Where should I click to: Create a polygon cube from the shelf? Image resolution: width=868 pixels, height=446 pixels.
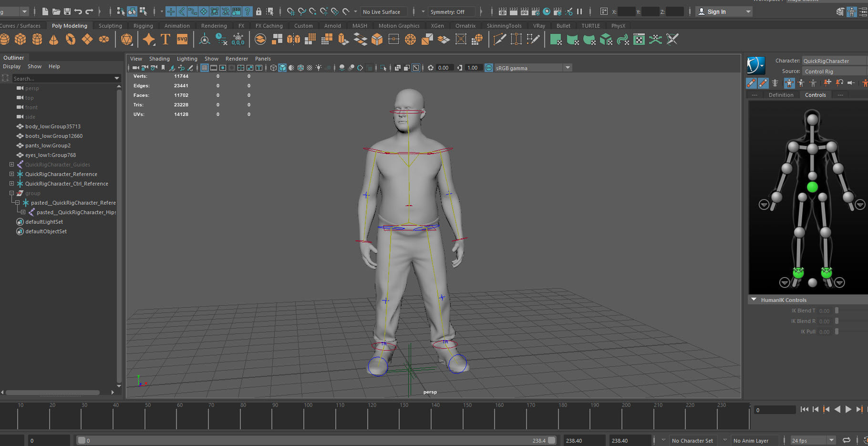(21, 39)
